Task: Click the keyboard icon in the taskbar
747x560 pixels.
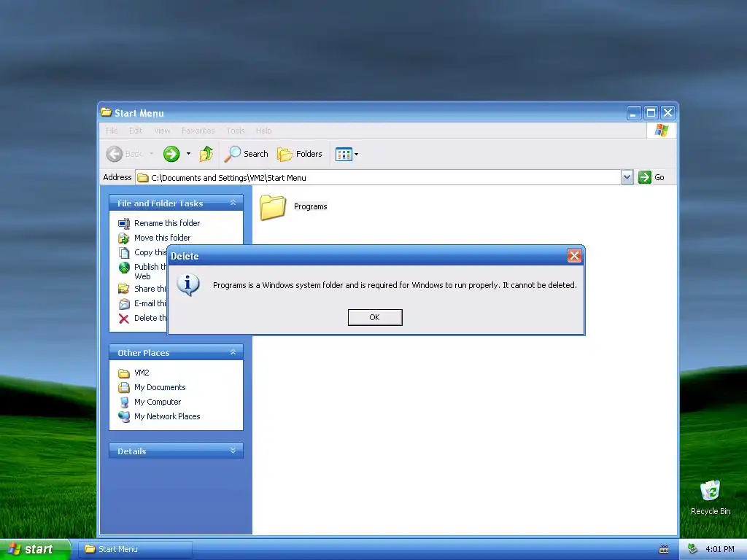Action: [x=664, y=550]
